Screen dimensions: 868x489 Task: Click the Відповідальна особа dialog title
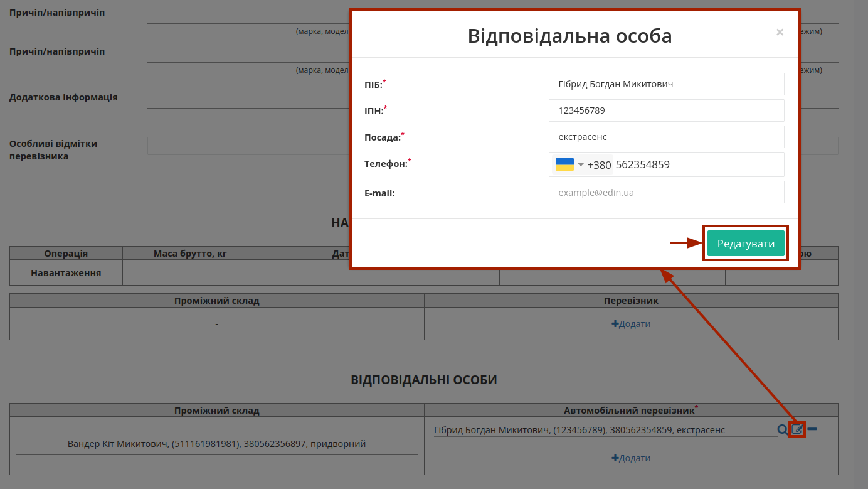point(569,36)
